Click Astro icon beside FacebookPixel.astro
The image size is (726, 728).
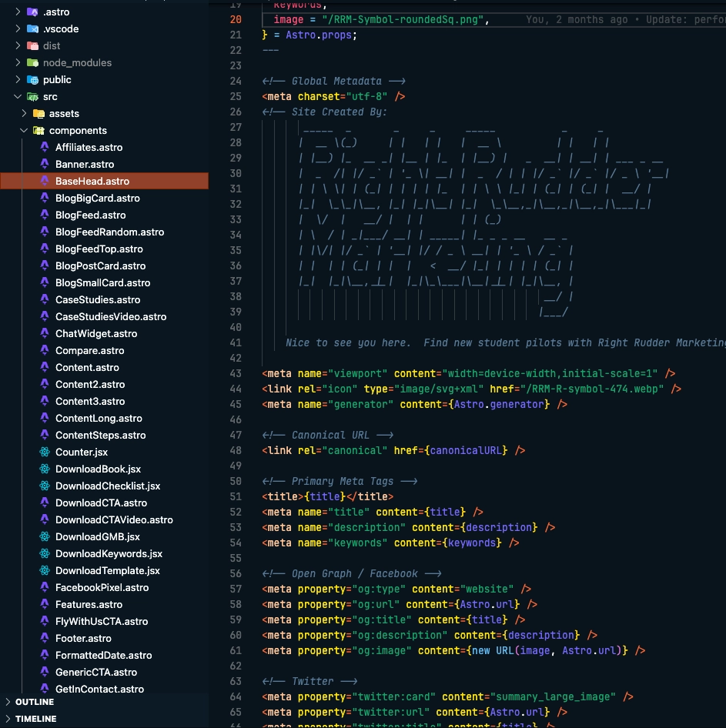45,587
